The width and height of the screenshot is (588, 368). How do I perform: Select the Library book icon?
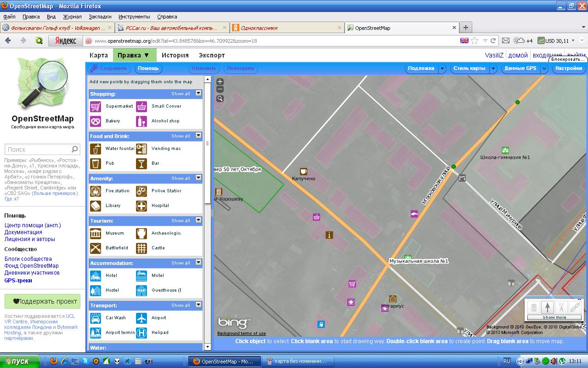pos(96,206)
